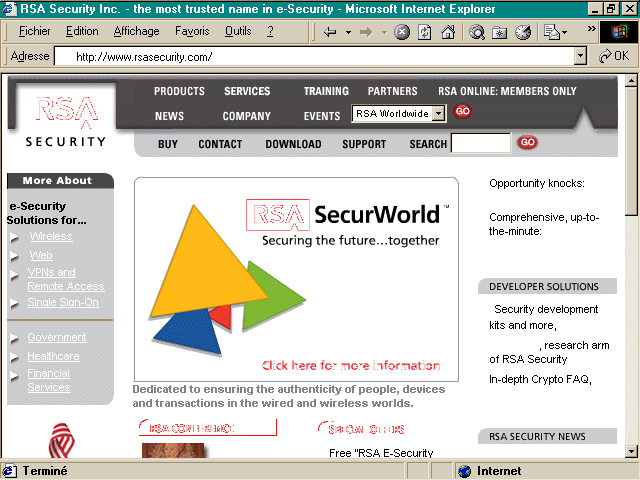
Task: Open the Healthcare link
Action: point(53,356)
